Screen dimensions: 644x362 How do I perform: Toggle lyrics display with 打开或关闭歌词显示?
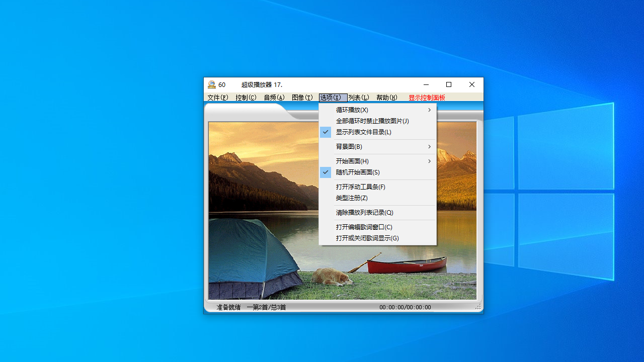(366, 238)
